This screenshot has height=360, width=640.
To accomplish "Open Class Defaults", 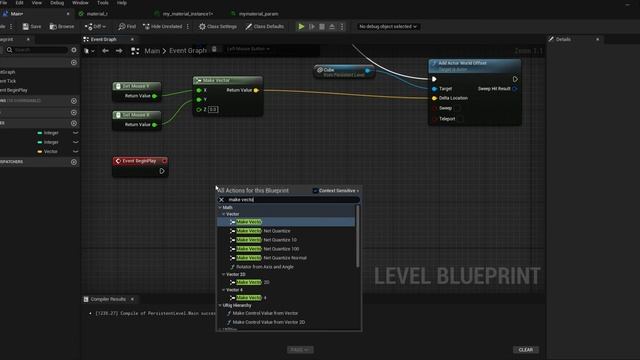I will (x=264, y=27).
